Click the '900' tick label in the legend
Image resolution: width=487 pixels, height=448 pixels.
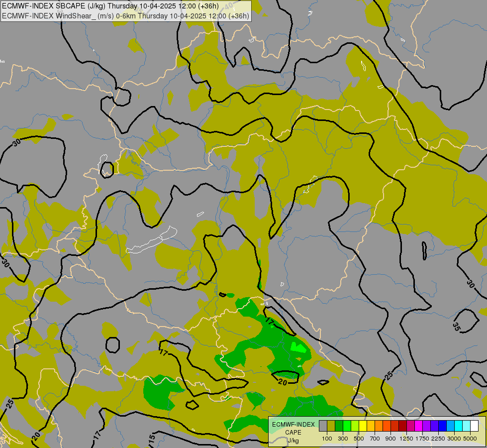[390, 439]
